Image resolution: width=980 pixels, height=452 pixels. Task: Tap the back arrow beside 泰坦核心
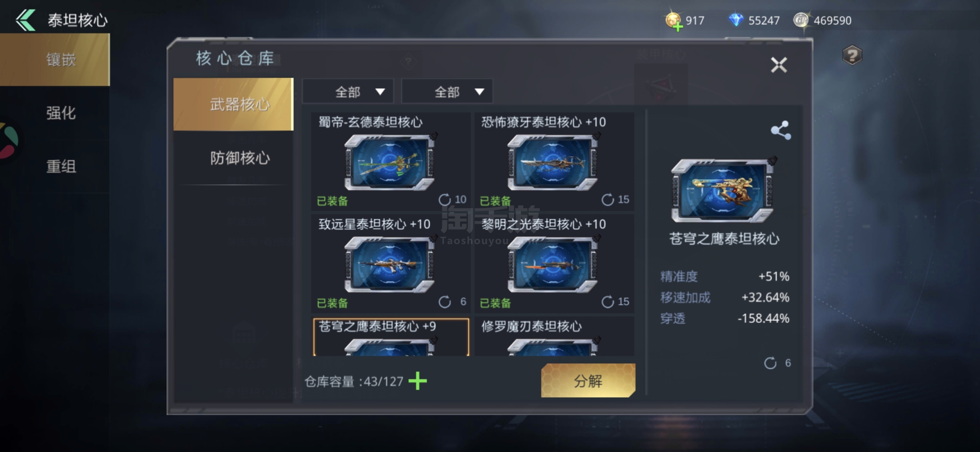26,20
